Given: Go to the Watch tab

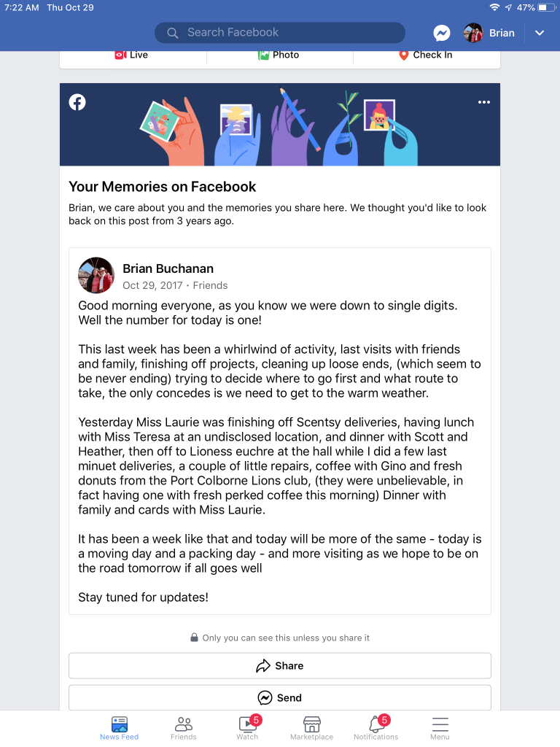Looking at the screenshot, I should point(247,726).
